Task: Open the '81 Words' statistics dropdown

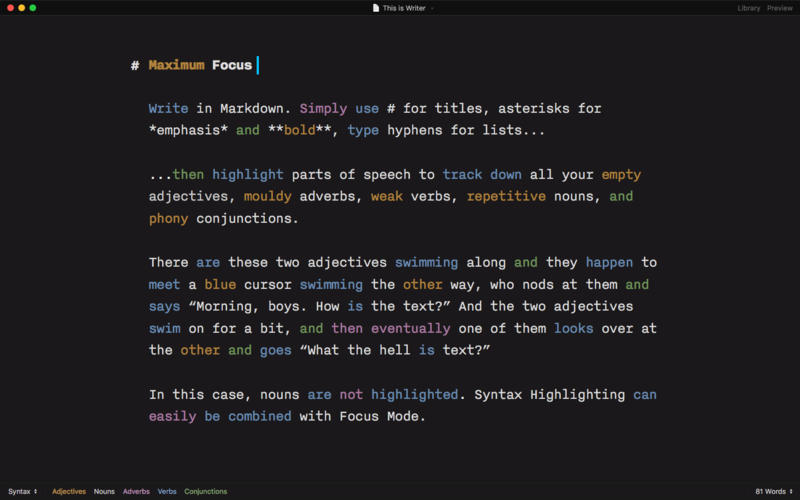Action: (774, 491)
